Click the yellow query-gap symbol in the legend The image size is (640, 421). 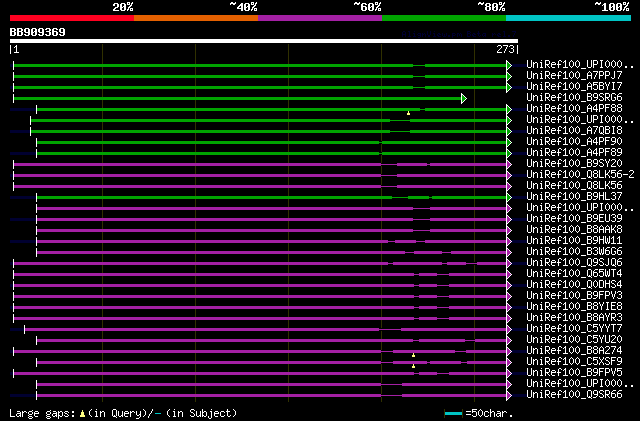click(x=82, y=414)
